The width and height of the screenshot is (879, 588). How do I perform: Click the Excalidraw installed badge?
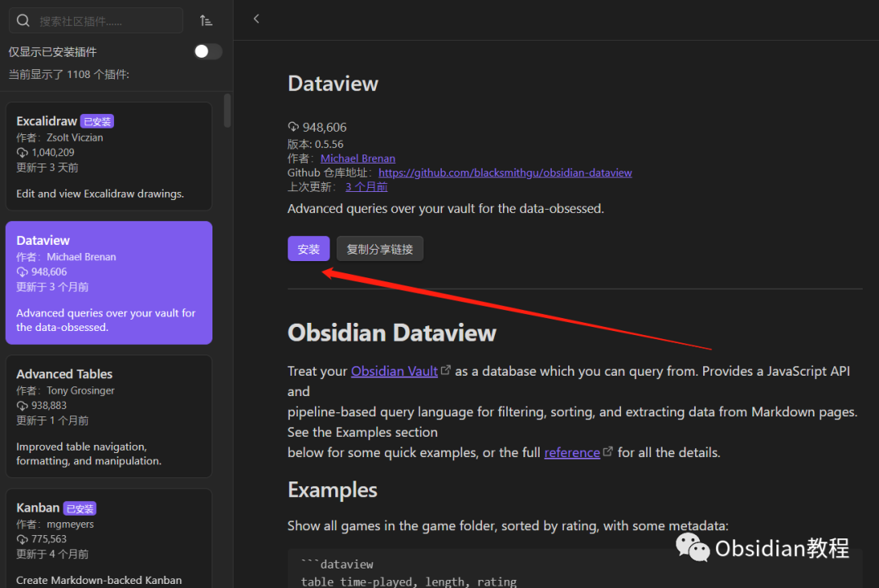pos(97,121)
